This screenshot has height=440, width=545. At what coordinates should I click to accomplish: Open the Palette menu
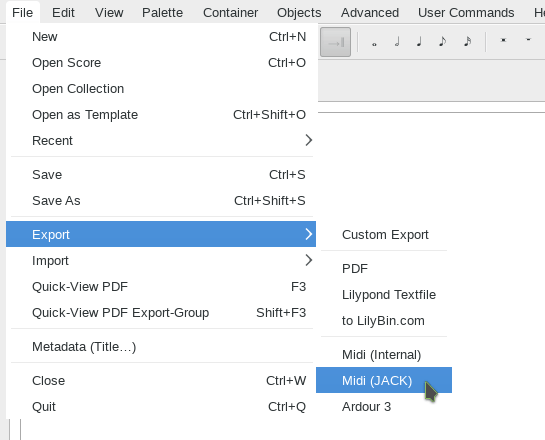(x=162, y=13)
